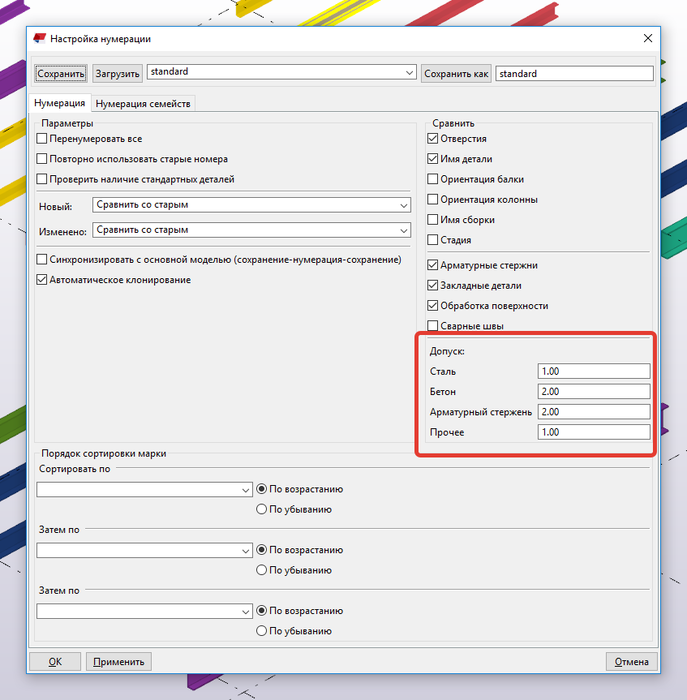Click the Сохранить button

(61, 74)
